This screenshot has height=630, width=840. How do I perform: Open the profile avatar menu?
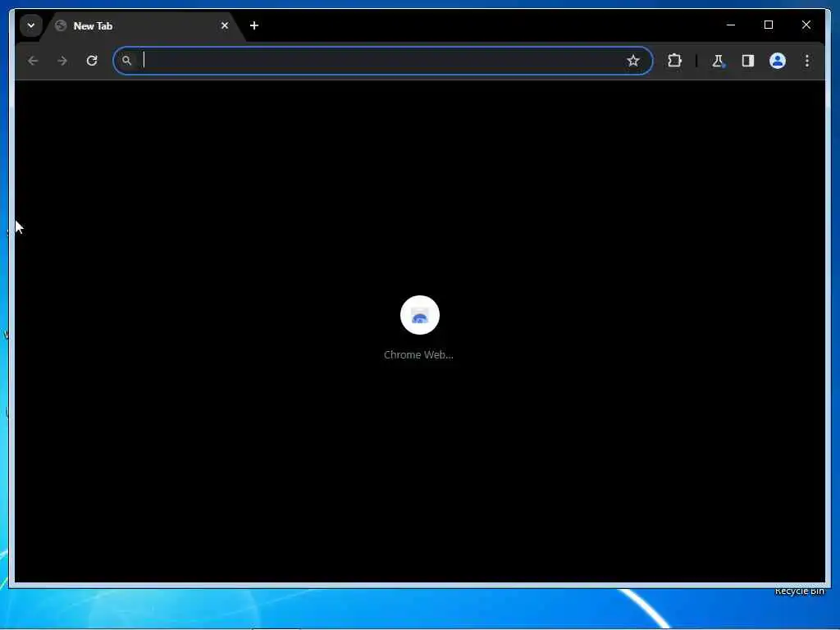click(778, 61)
